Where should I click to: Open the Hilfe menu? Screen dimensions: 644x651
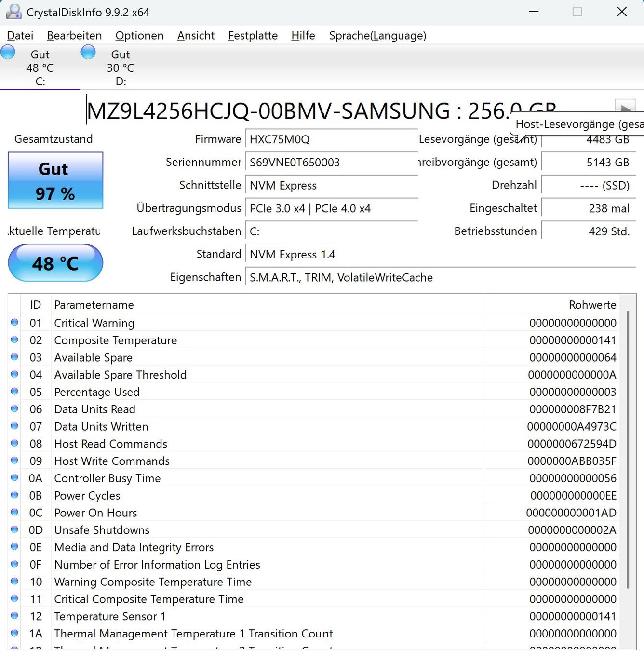pos(303,36)
